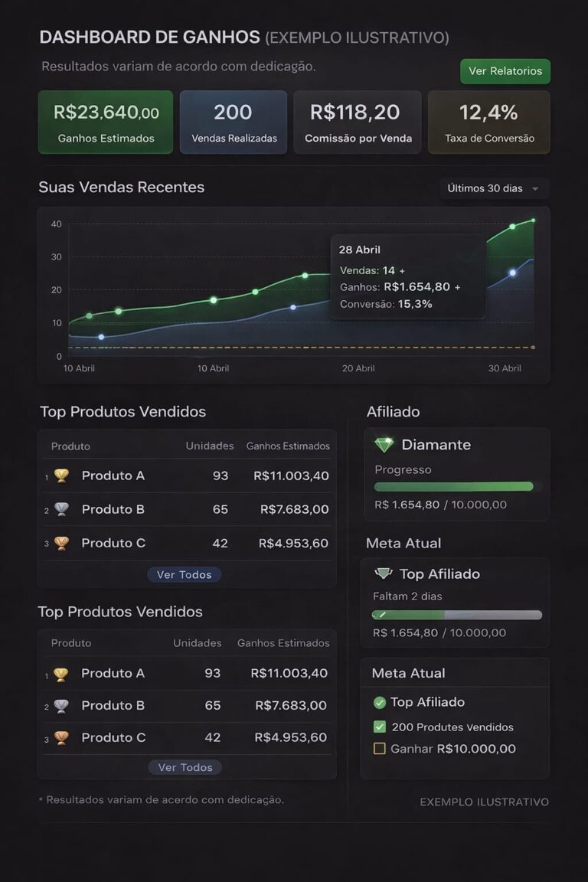Click the gem icon beside the Top Afiliado goal
Viewport: 588px width, 882px height.
(x=384, y=573)
